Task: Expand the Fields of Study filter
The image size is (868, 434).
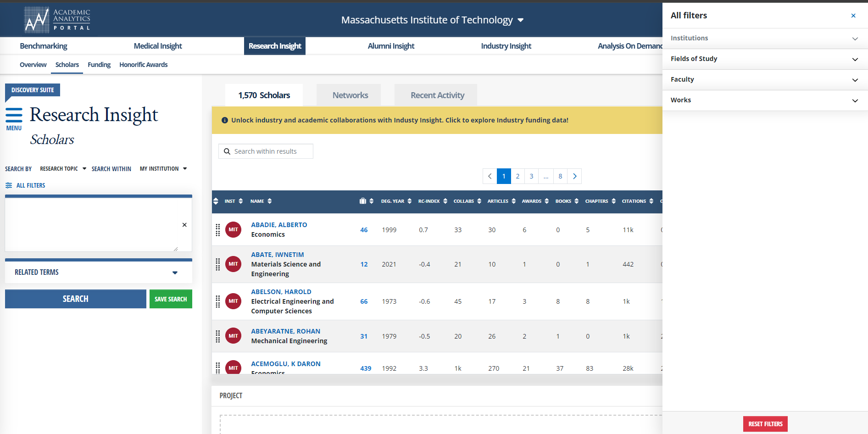Action: [765, 59]
